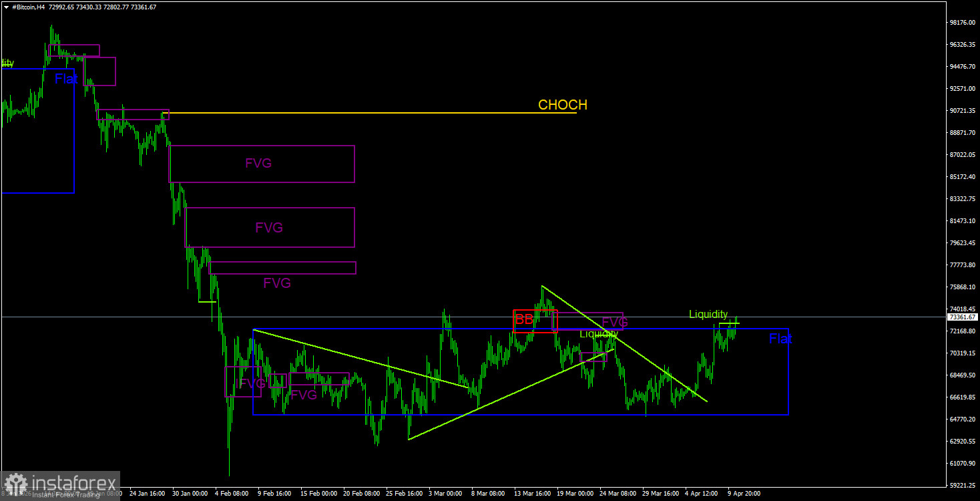
Task: Click the highlighted current price 73361.67 tag
Action: pyautogui.click(x=963, y=317)
